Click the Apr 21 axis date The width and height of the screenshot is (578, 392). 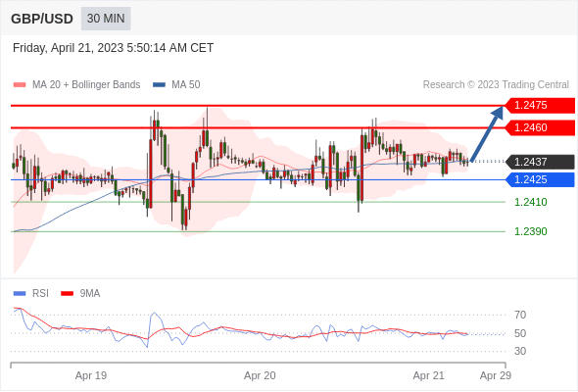[x=429, y=375]
